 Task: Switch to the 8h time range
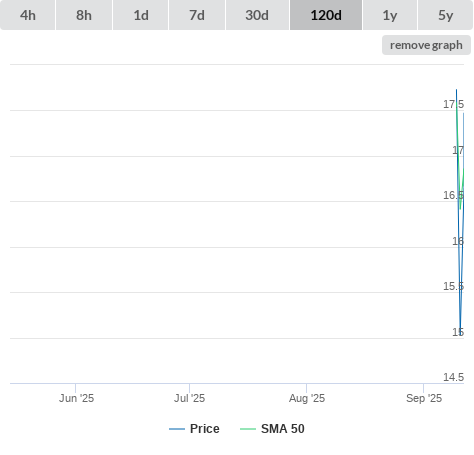[x=84, y=15]
